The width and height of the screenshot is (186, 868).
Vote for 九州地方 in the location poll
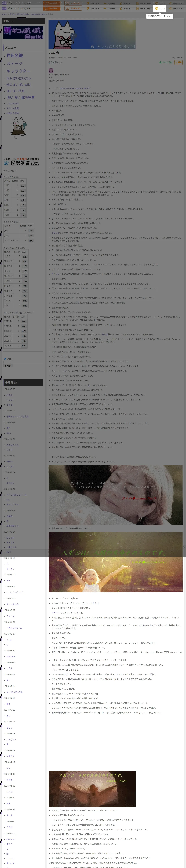(24, 296)
